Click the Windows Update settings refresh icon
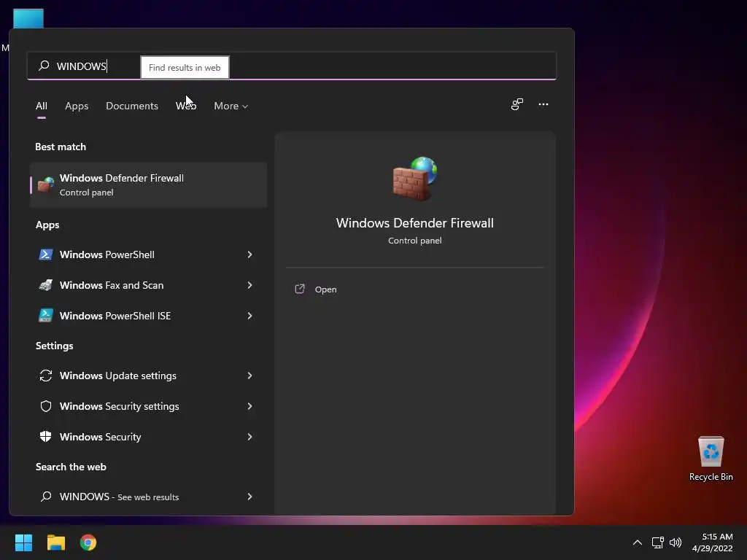747x560 pixels. click(46, 376)
